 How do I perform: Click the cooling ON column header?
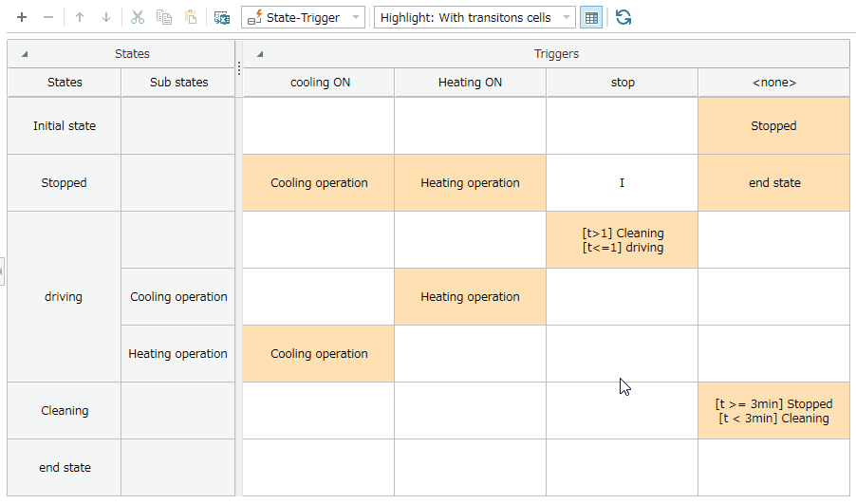[x=319, y=83]
